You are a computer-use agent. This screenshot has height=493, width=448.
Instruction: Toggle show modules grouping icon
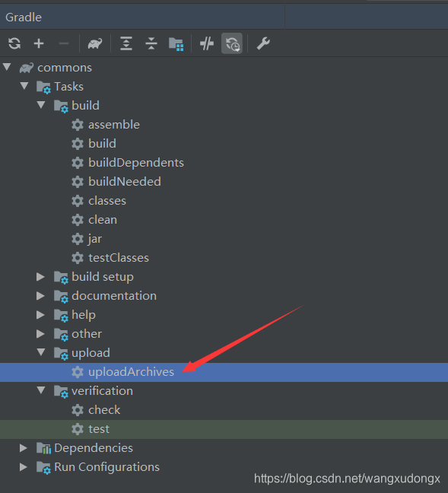pos(176,44)
